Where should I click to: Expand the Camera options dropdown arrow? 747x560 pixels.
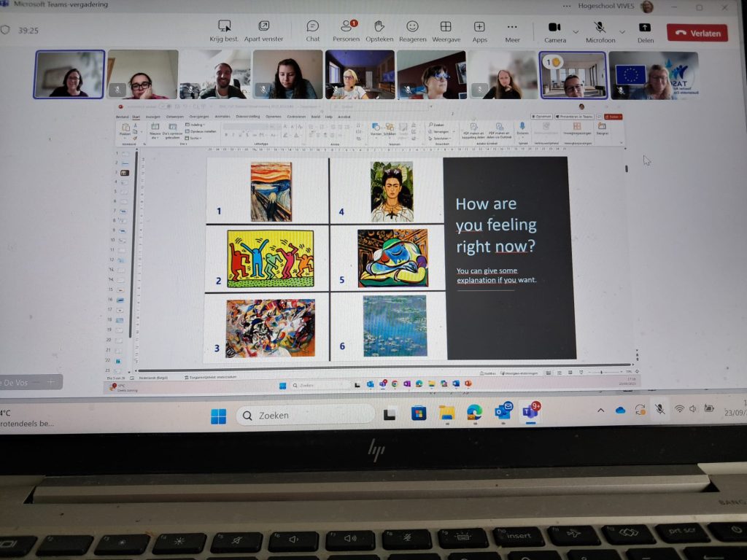click(x=576, y=32)
